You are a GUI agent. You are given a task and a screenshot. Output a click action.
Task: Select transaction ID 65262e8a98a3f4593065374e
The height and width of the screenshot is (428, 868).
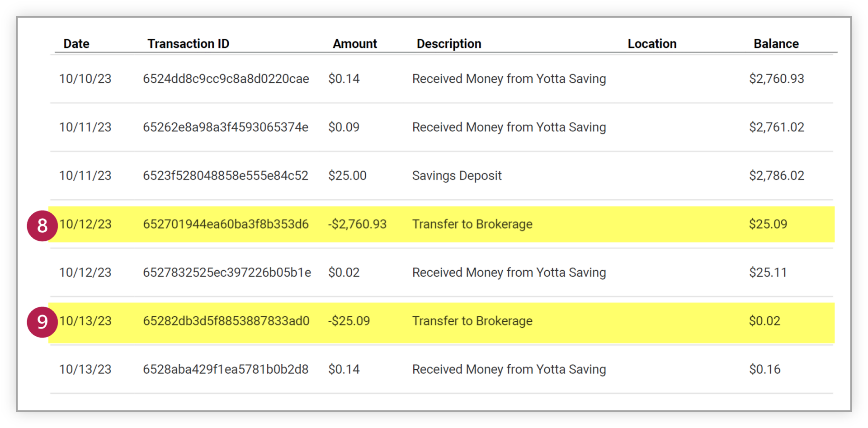tap(225, 127)
